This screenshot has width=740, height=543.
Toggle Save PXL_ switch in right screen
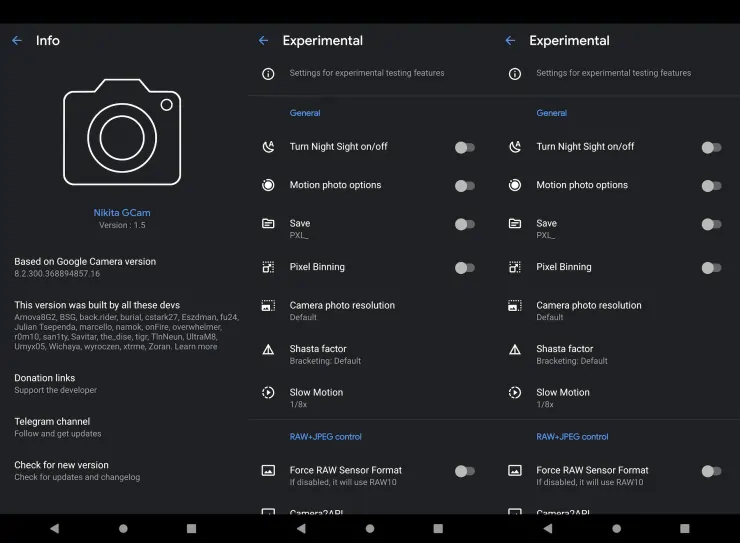click(712, 224)
